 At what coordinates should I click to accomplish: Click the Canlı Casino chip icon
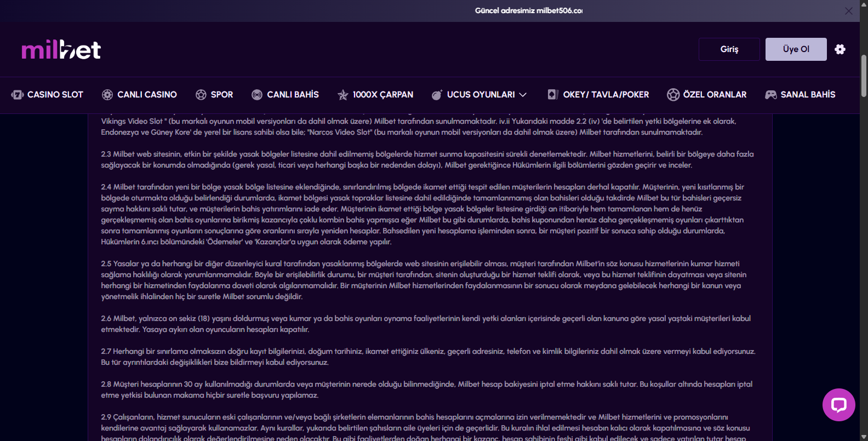107,95
